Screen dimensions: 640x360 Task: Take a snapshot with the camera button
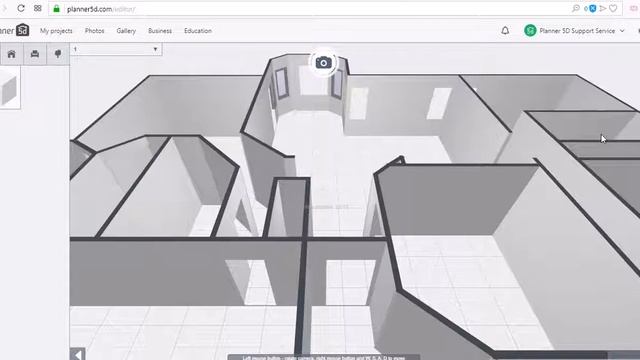[324, 62]
